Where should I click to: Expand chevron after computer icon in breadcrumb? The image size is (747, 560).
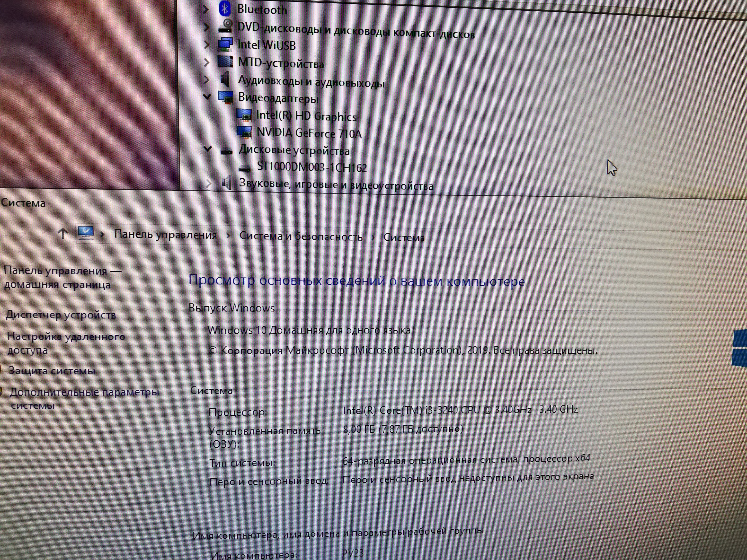(x=103, y=234)
